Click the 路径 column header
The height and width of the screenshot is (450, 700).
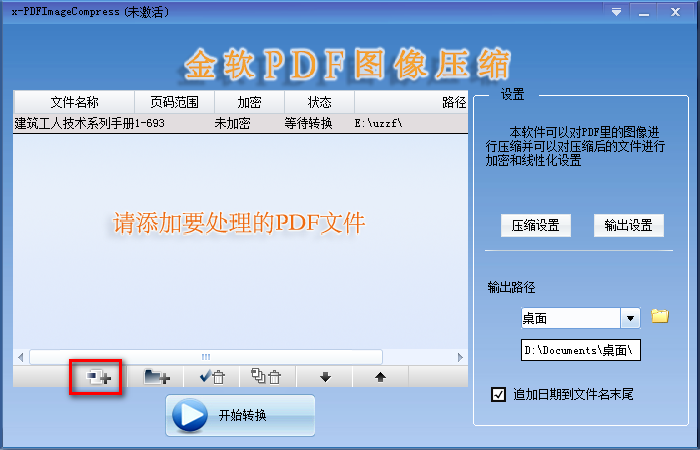pos(411,102)
